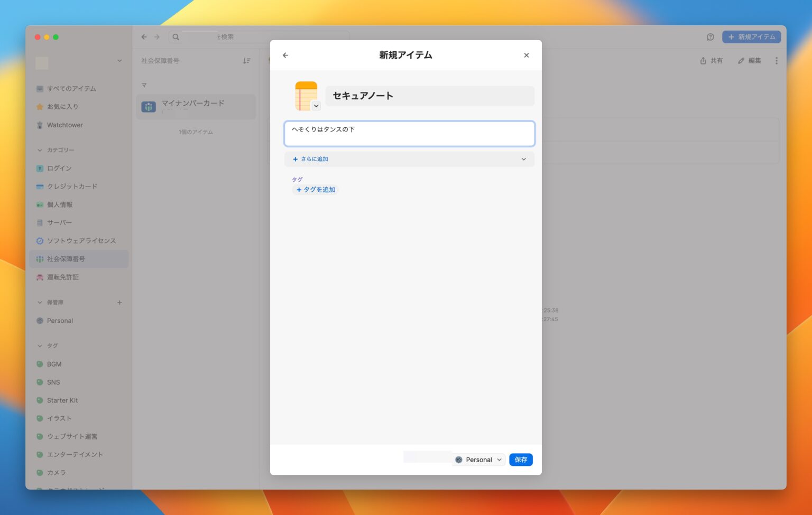Select the 編集 pencil icon
The height and width of the screenshot is (515, 812).
[x=741, y=60]
